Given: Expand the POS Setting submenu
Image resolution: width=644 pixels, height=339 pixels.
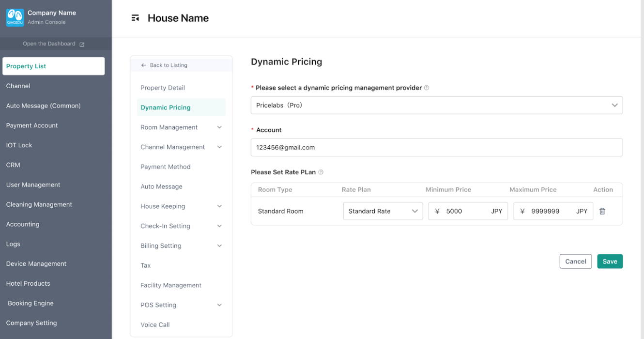Looking at the screenshot, I should click(219, 305).
